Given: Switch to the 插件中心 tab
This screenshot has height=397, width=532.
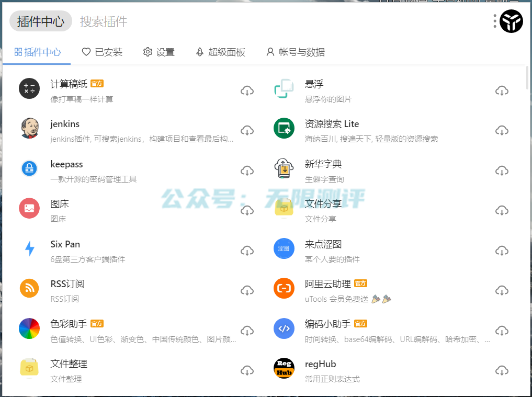Looking at the screenshot, I should click(x=37, y=52).
